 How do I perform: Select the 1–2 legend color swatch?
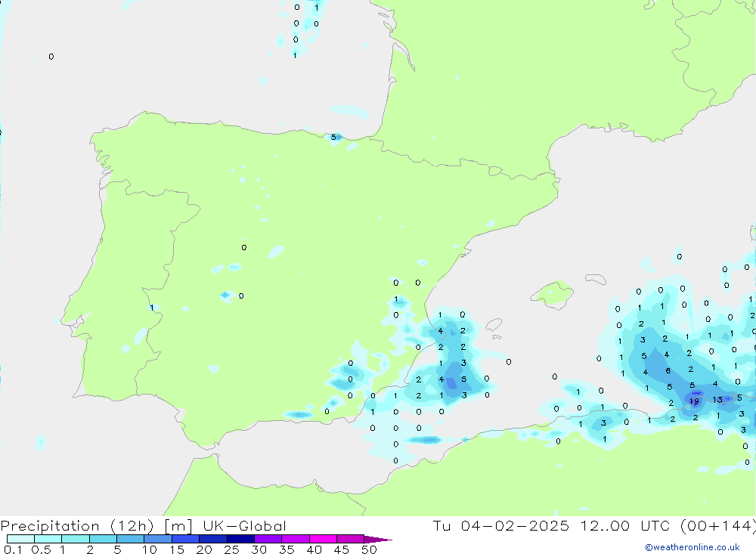pos(76,539)
